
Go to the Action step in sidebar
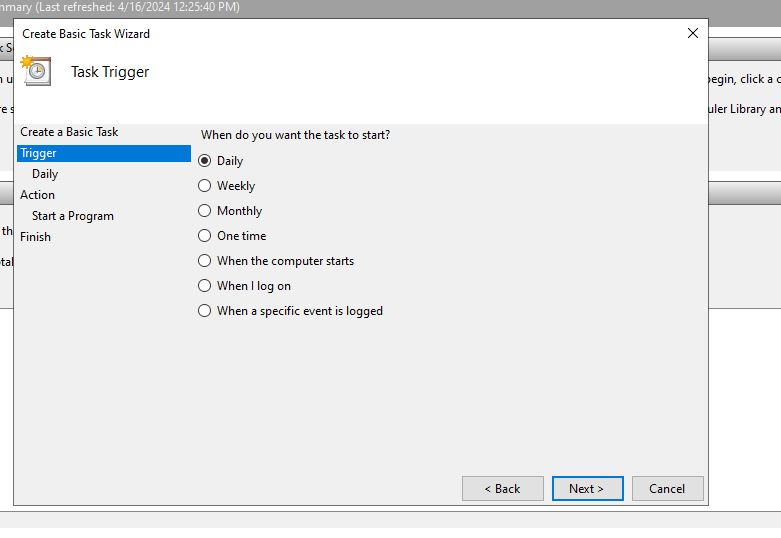(x=37, y=195)
